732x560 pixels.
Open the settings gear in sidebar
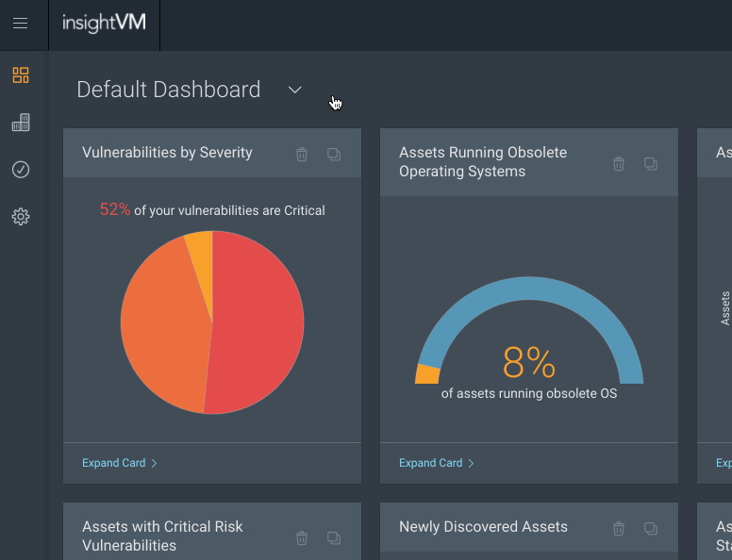pyautogui.click(x=21, y=217)
